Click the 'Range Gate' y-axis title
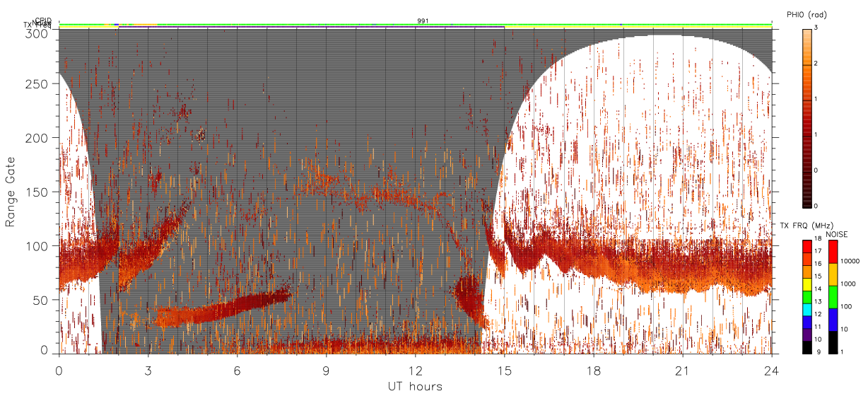The image size is (868, 401). click(11, 192)
